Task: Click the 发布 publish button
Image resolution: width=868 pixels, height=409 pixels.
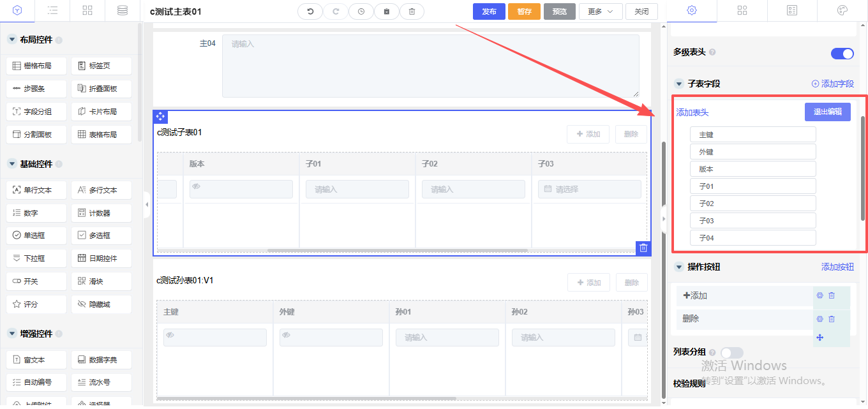Action: coord(489,11)
